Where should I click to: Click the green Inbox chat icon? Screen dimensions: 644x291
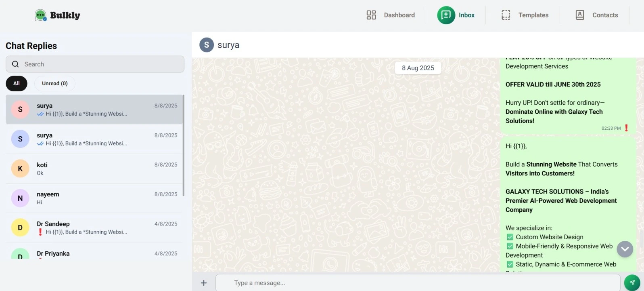(446, 15)
